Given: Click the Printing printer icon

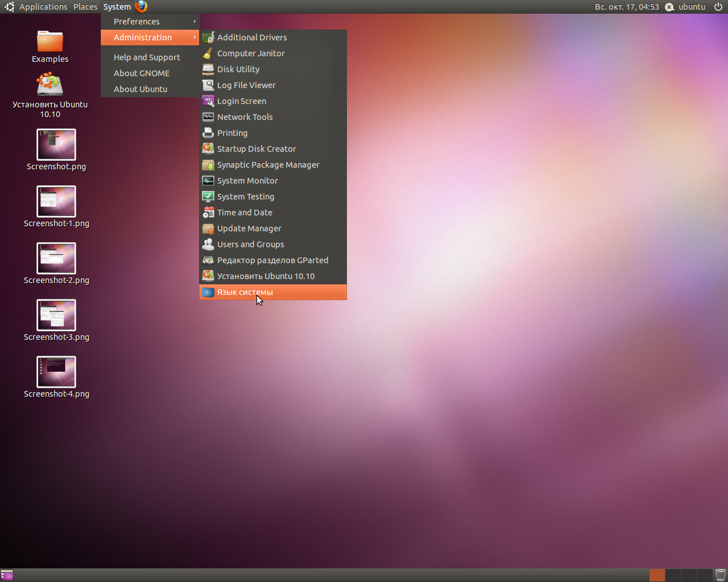Looking at the screenshot, I should pos(208,133).
